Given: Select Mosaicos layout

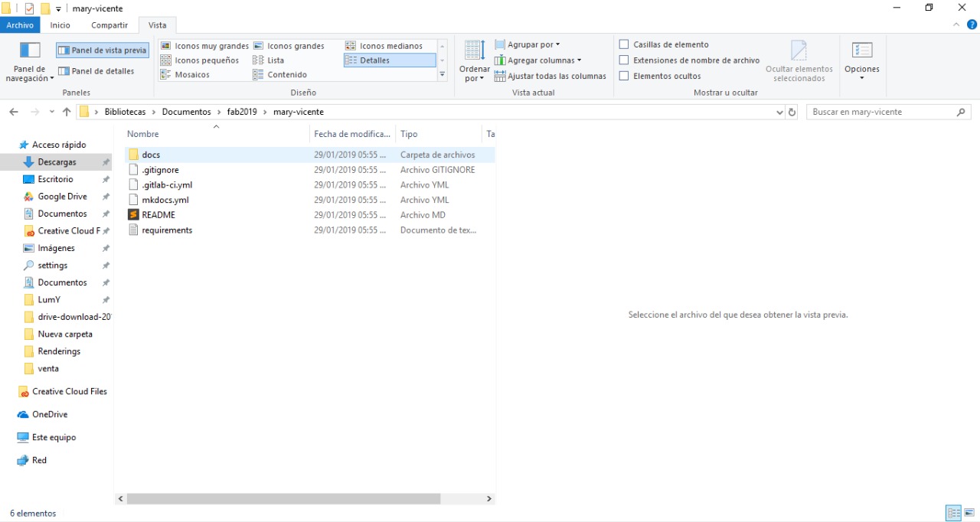Looking at the screenshot, I should [x=185, y=75].
